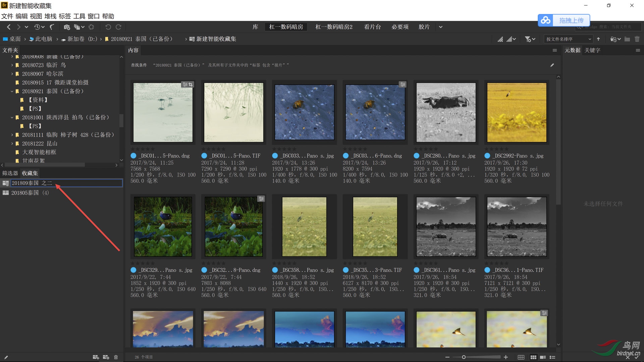Select the black-and-white buffalo thumbnail _DSC280
This screenshot has width=644, height=362.
(446, 113)
